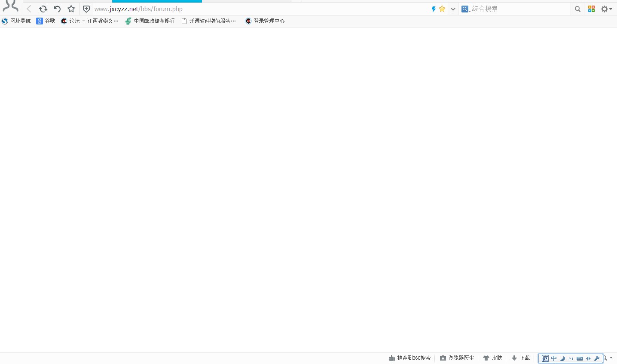This screenshot has width=617, height=364.
Task: Click the browser back arrow
Action: pyautogui.click(x=29, y=9)
